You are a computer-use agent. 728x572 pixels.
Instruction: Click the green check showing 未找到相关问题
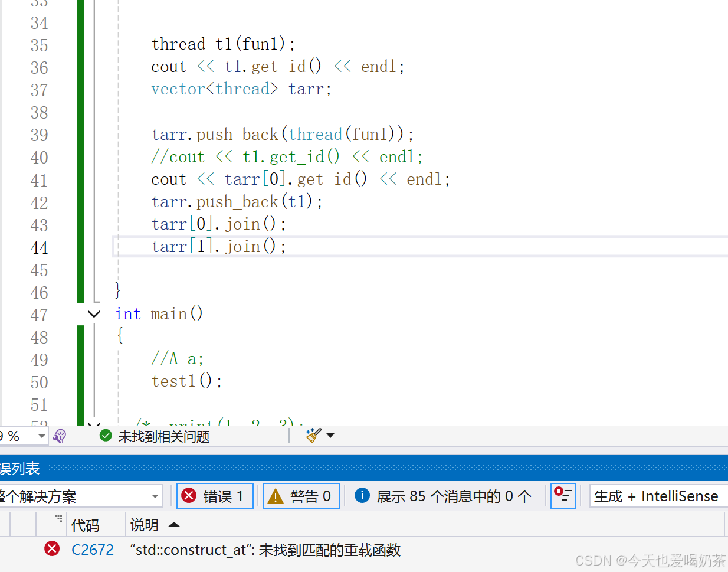tap(106, 436)
